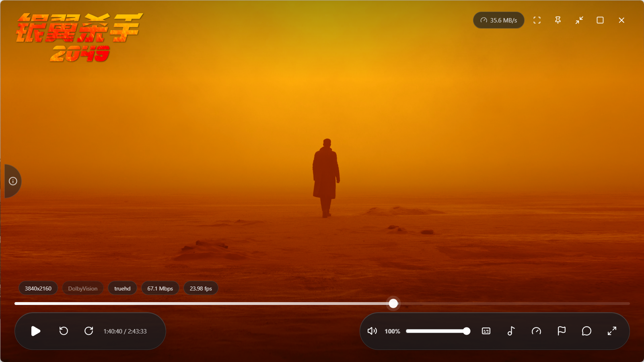Click the truehd audio codec badge
This screenshot has height=362, width=644.
tap(122, 288)
